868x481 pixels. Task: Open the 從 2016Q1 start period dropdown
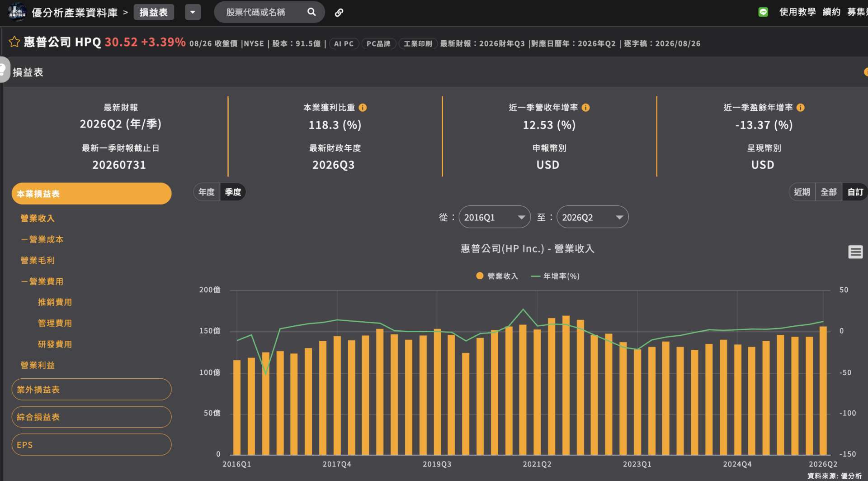pyautogui.click(x=495, y=217)
